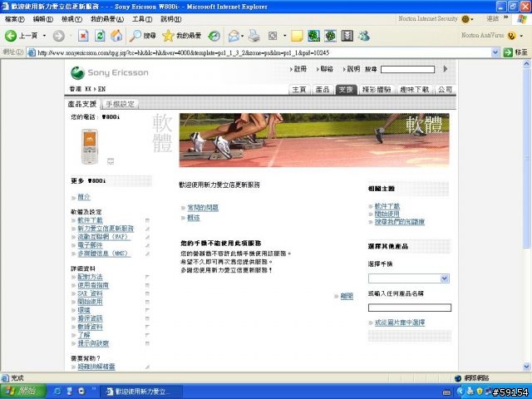
Task: Click the grey Forward arrow button
Action: click(x=59, y=36)
